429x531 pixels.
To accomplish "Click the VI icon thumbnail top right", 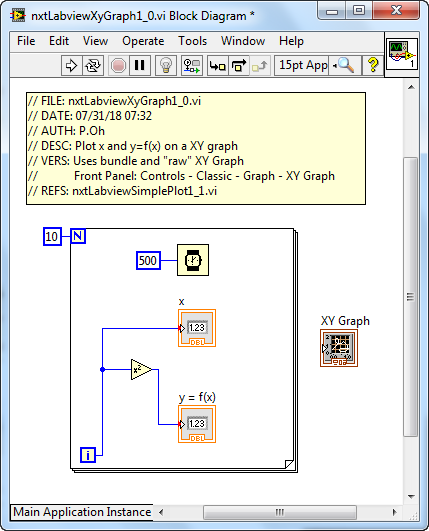I will point(402,54).
